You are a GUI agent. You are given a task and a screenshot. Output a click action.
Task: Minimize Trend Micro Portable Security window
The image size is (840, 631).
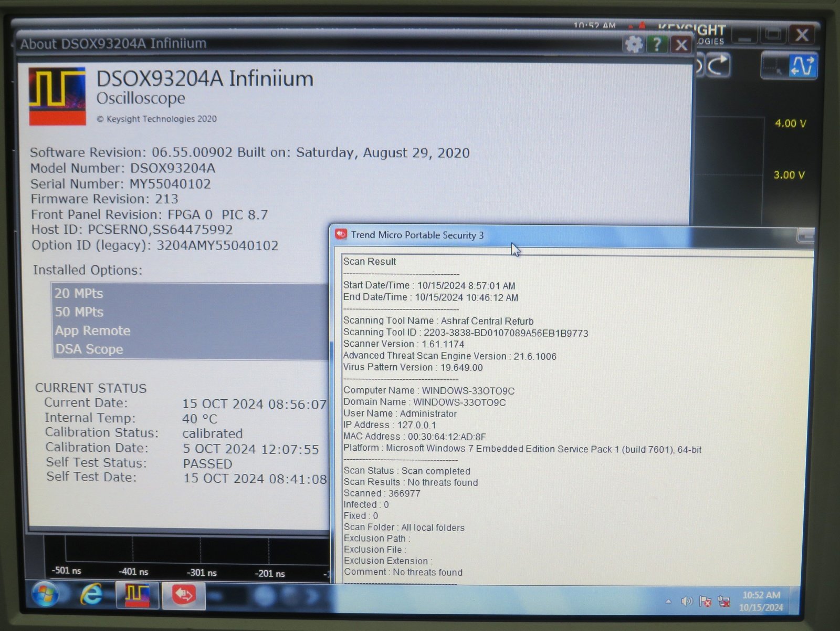click(x=806, y=236)
